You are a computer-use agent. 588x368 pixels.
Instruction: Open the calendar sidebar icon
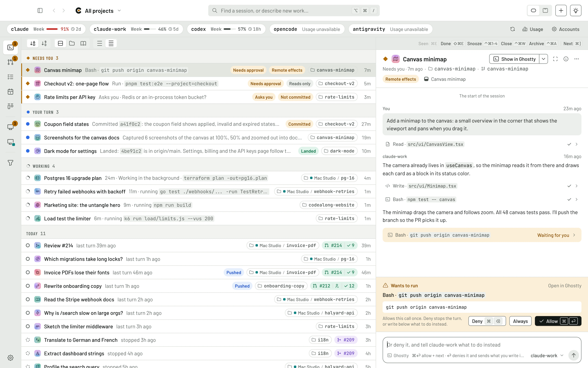pos(10,91)
